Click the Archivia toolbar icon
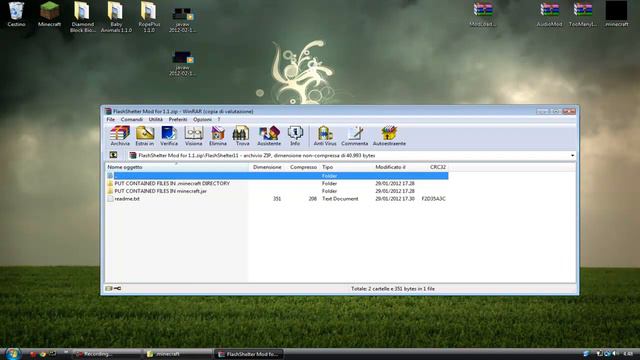Viewport: 640px width, 360px height. coord(120,136)
